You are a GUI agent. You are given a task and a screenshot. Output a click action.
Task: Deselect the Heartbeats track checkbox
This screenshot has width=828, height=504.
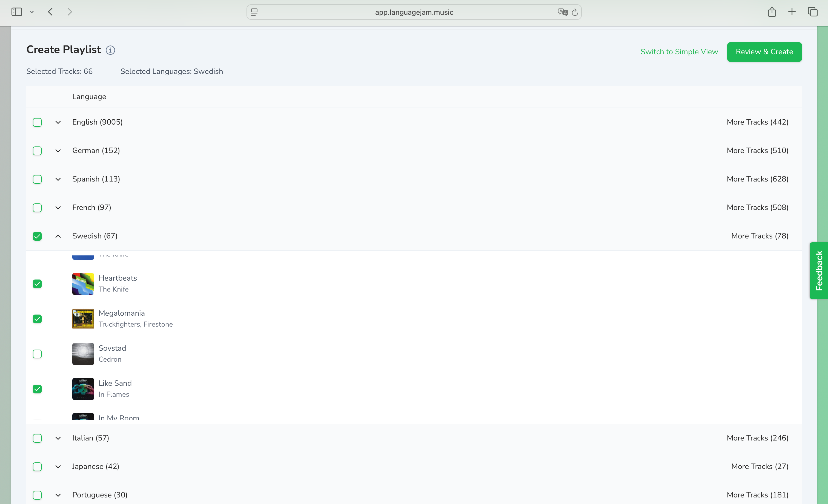[x=37, y=284]
